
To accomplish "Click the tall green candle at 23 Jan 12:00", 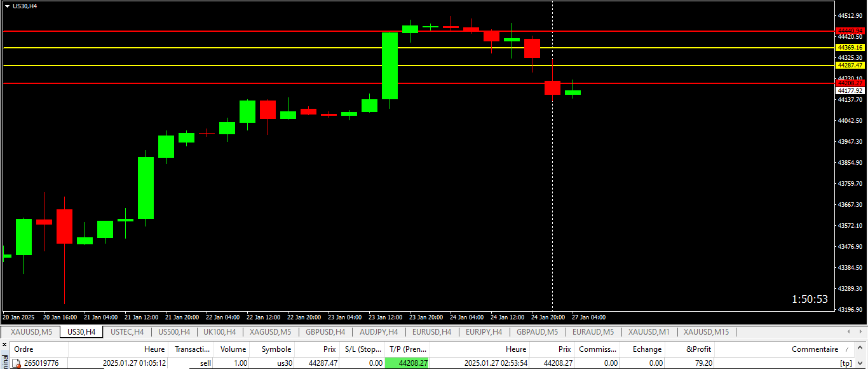I will tap(390, 66).
